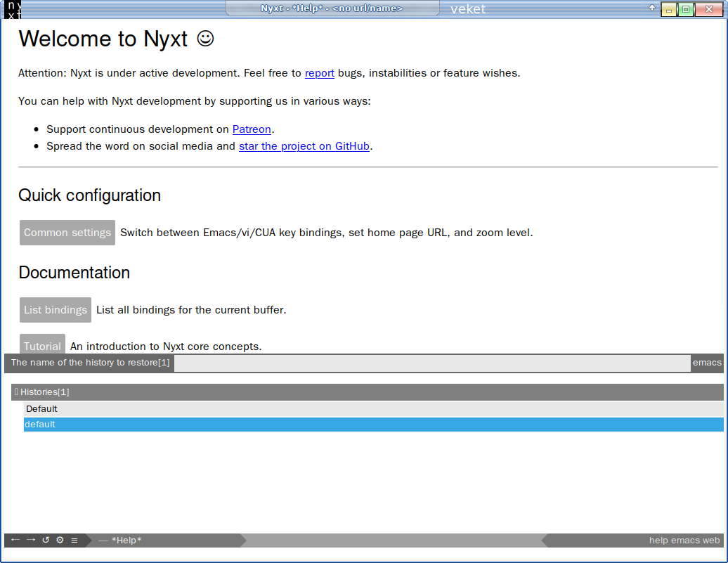Maximize the Nyxt window
Viewport: 728px width, 563px height.
(686, 9)
